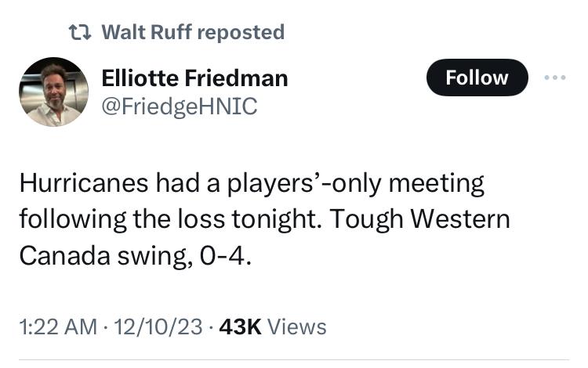View the 43K Views count

pos(273,327)
